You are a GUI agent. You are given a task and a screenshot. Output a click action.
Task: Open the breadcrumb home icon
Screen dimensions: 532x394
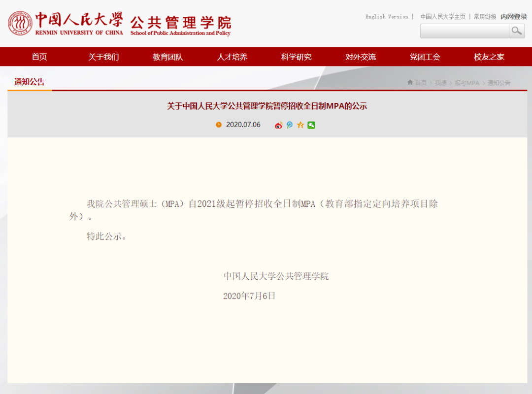[409, 83]
